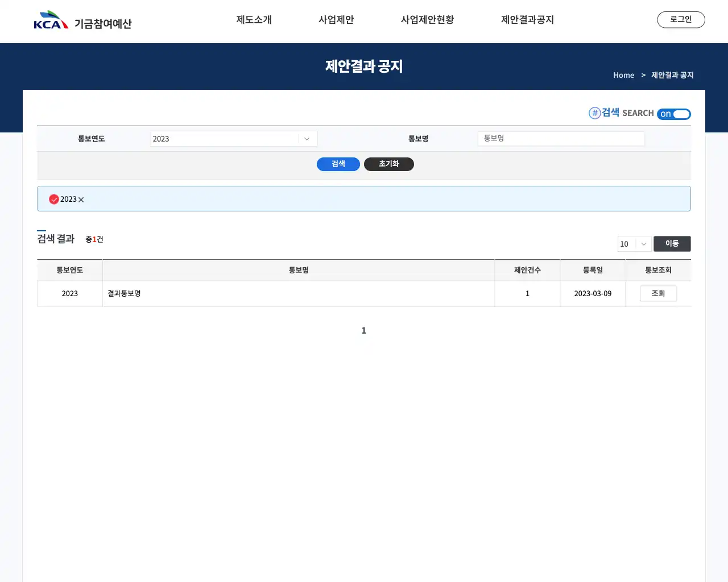This screenshot has height=582, width=728.
Task: Remove the 2023 filter with the X icon
Action: [x=81, y=199]
